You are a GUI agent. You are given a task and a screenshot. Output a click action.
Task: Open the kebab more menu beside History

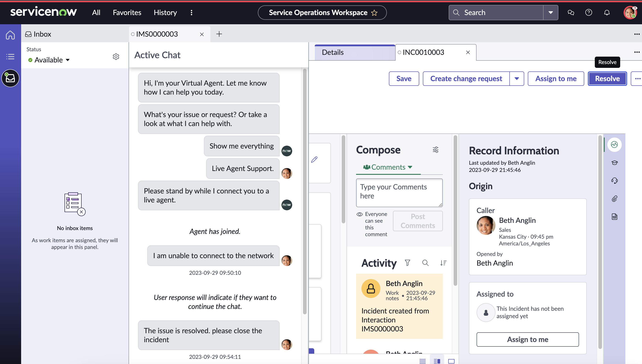[191, 13]
